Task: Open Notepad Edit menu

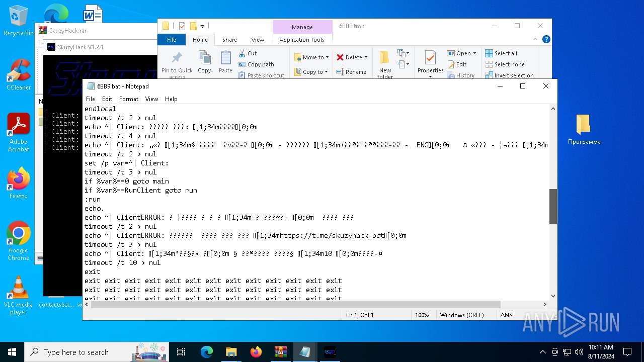Action: pyautogui.click(x=107, y=99)
